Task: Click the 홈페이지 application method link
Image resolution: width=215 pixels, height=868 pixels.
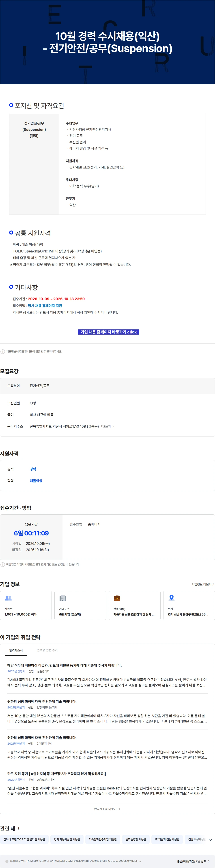Action: pos(94,524)
